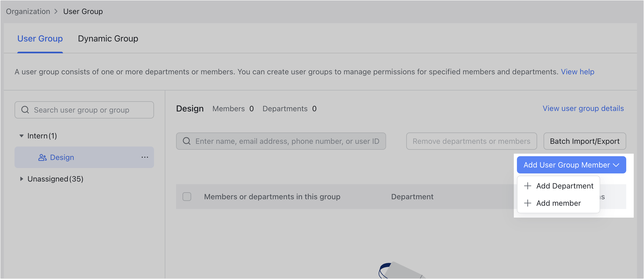
Task: Click the plus icon beside Add member
Action: coord(527,203)
